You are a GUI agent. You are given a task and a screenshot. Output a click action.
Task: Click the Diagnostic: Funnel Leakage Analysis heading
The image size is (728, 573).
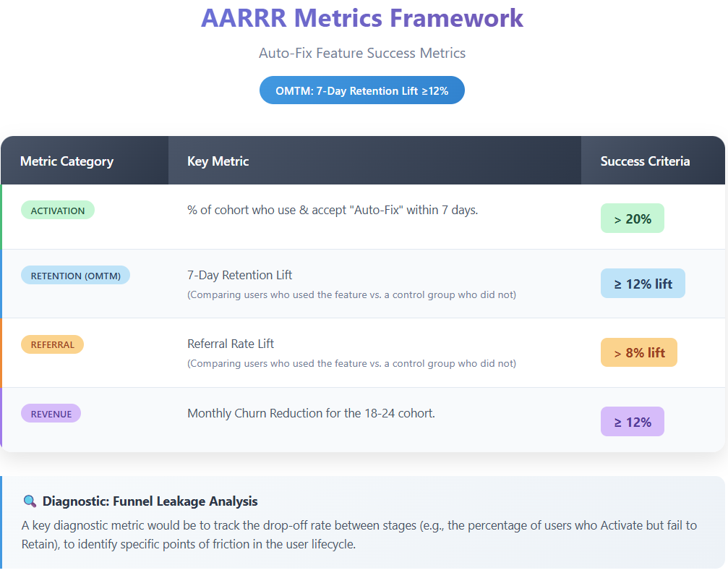coord(150,501)
